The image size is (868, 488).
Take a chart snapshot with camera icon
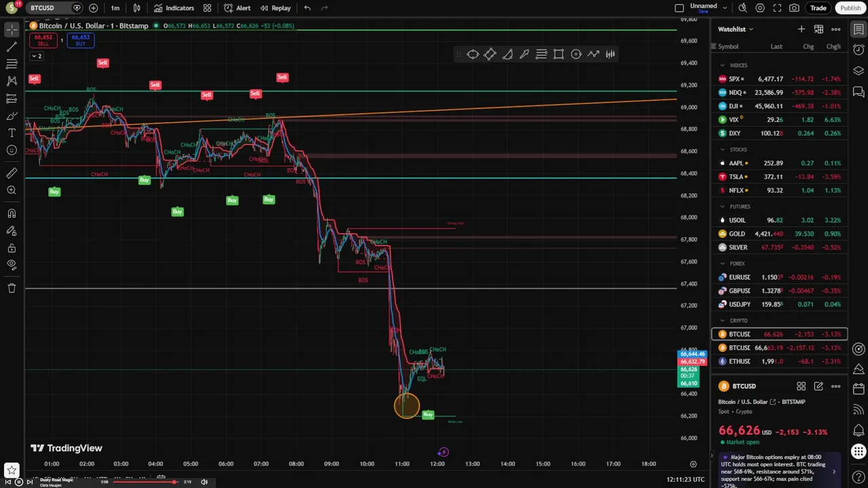[794, 8]
